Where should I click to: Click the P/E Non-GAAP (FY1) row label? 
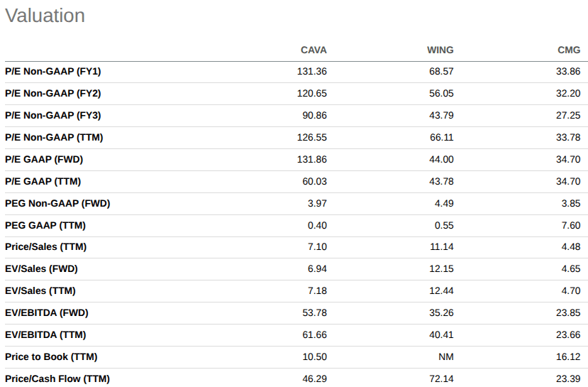(x=52, y=72)
